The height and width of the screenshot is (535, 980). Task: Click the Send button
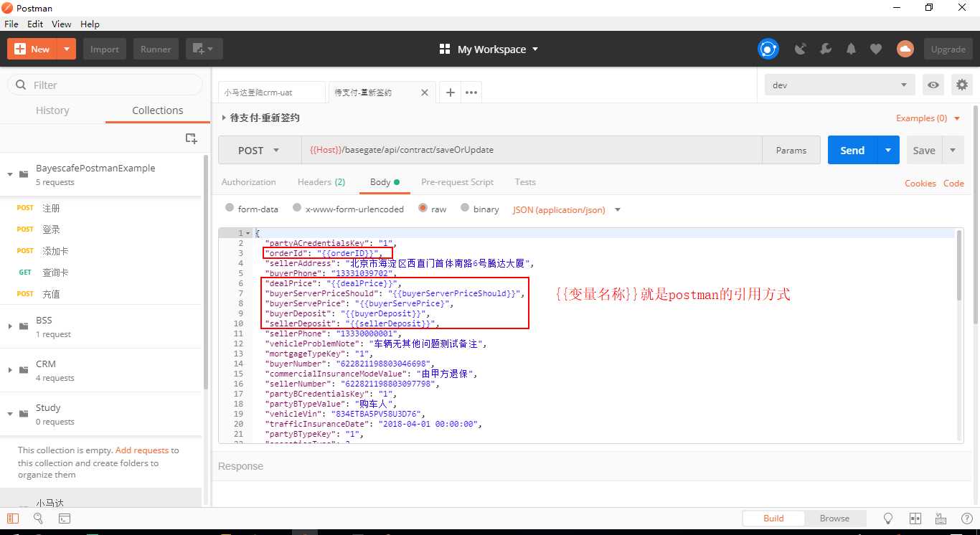852,150
